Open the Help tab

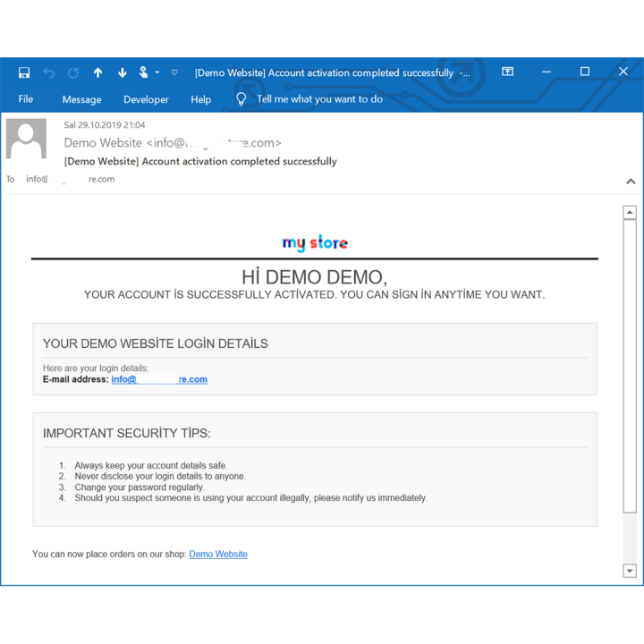[x=201, y=99]
